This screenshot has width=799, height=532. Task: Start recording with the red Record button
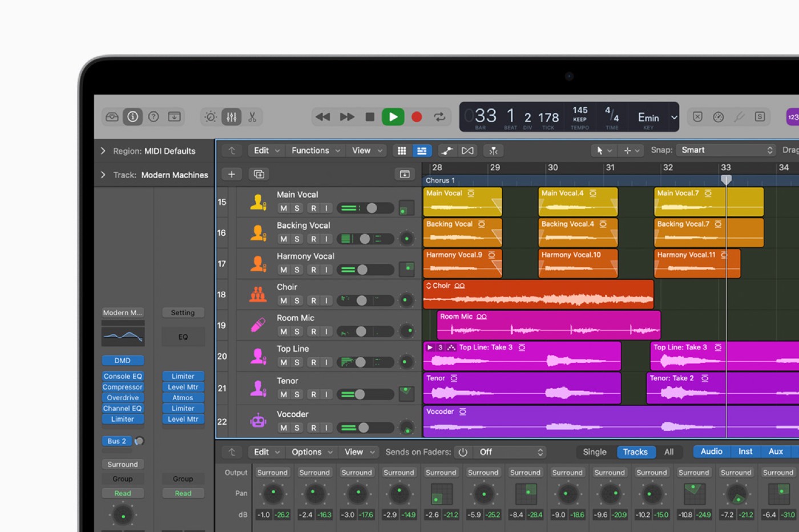[x=417, y=117]
